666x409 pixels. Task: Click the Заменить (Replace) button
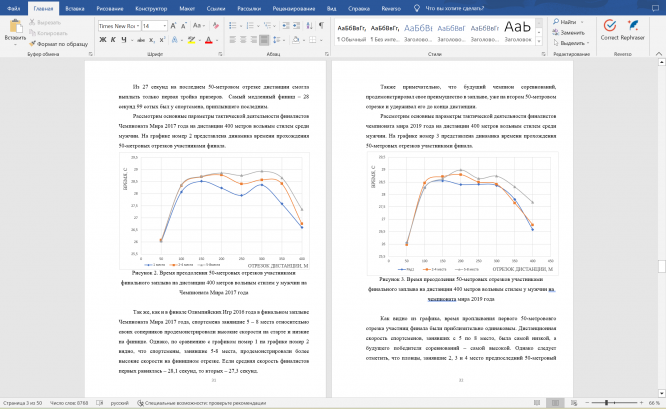tap(568, 33)
